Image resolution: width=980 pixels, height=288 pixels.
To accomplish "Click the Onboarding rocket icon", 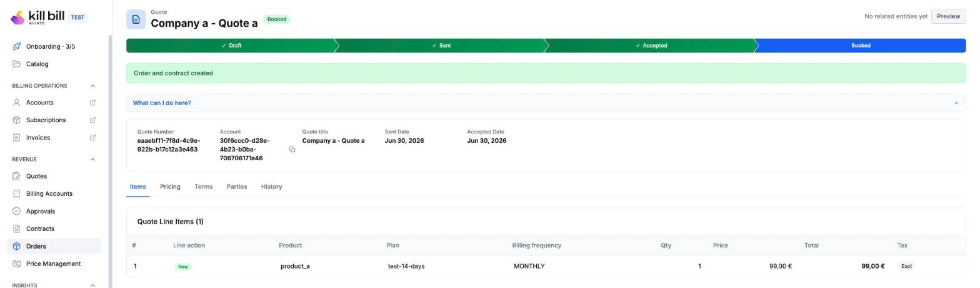I will (17, 46).
